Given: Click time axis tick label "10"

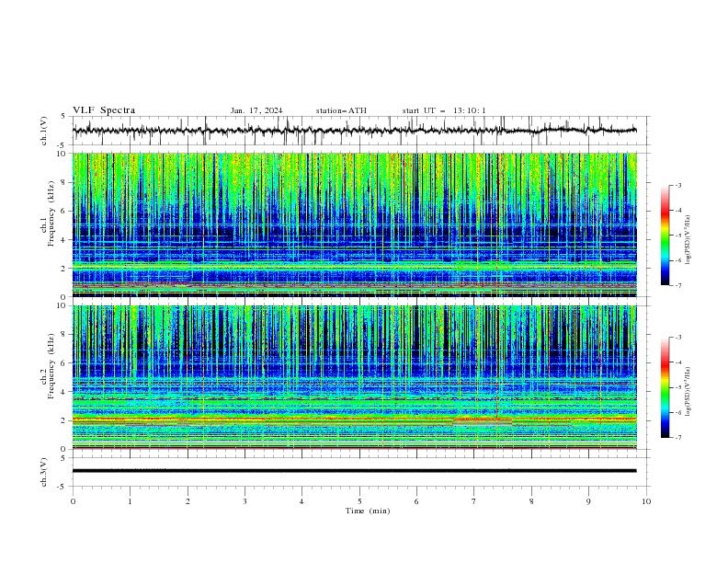Looking at the screenshot, I should pyautogui.click(x=646, y=501).
